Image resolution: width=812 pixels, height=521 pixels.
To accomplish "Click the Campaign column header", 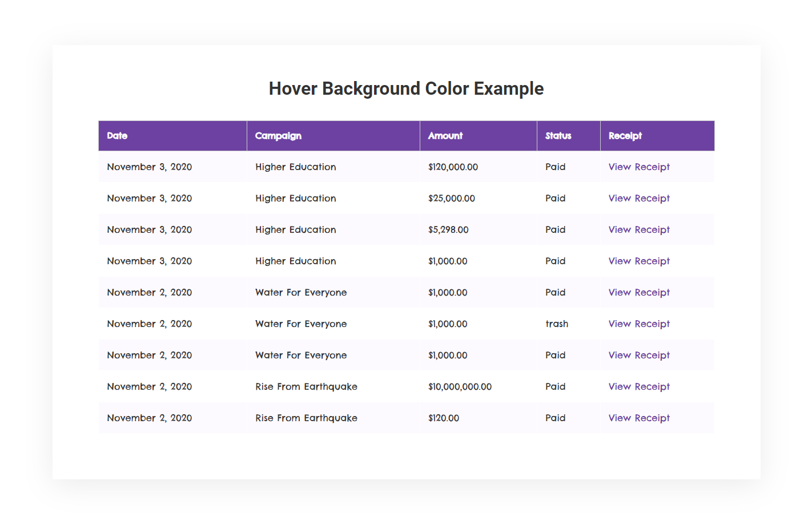I will (x=278, y=136).
